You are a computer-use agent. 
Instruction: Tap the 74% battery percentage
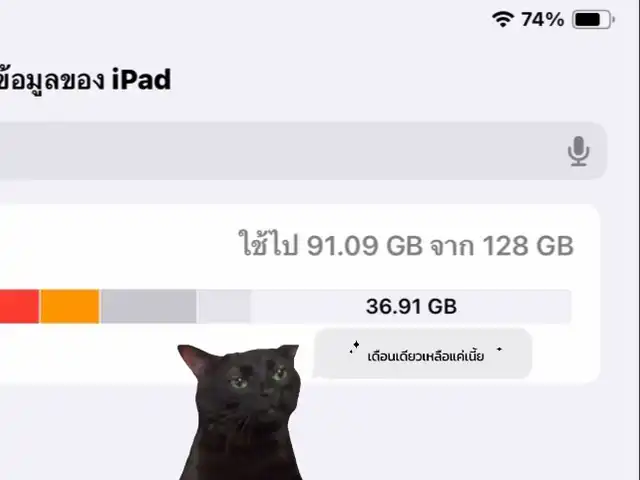tap(542, 19)
